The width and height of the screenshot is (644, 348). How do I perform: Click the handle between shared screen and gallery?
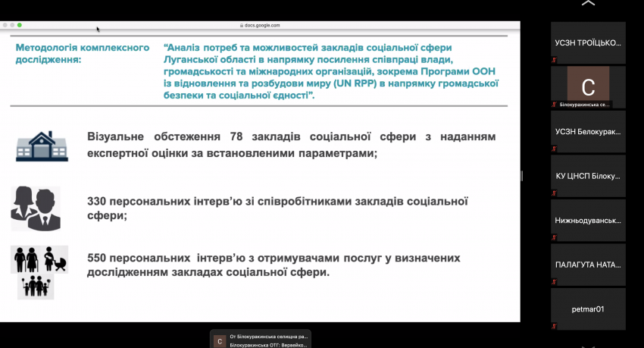[522, 176]
